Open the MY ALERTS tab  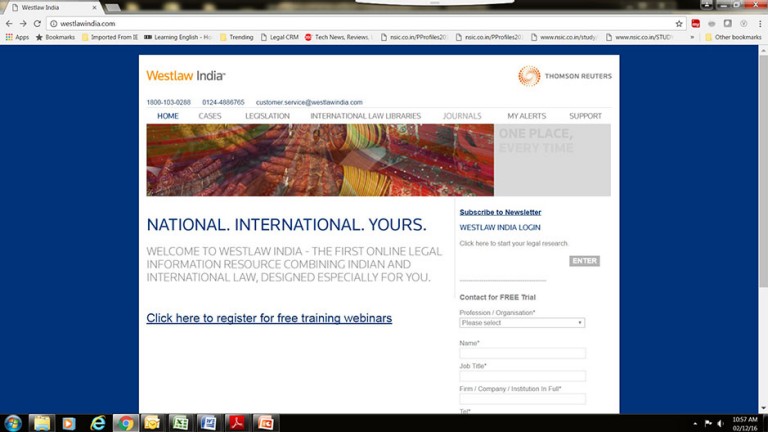tap(527, 116)
